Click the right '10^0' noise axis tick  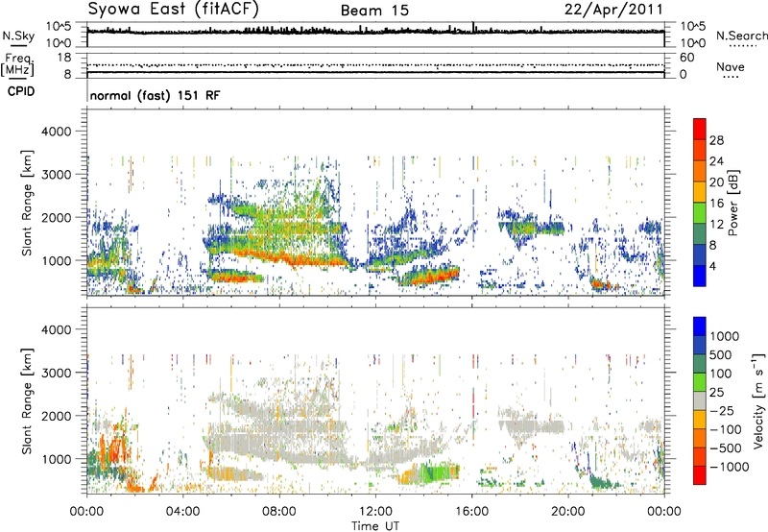(x=692, y=43)
